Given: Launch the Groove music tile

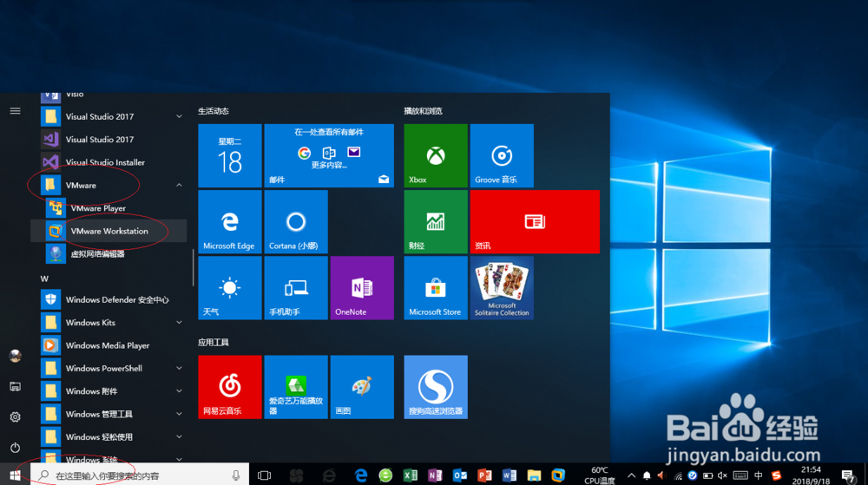Looking at the screenshot, I should pyautogui.click(x=502, y=155).
